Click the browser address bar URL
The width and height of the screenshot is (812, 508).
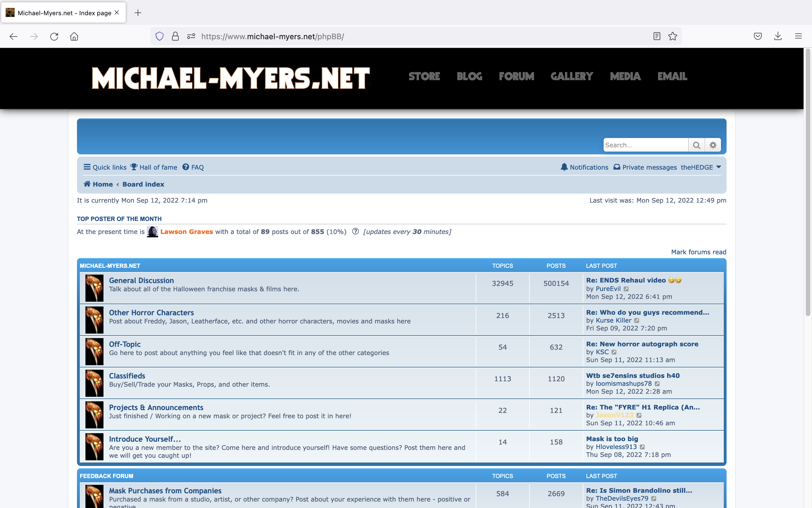tap(272, 36)
